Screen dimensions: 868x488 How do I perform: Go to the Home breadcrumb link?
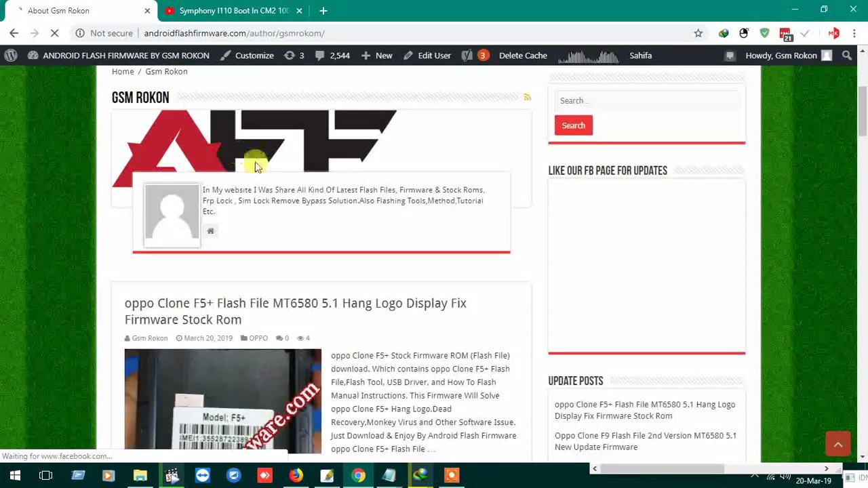click(x=123, y=71)
